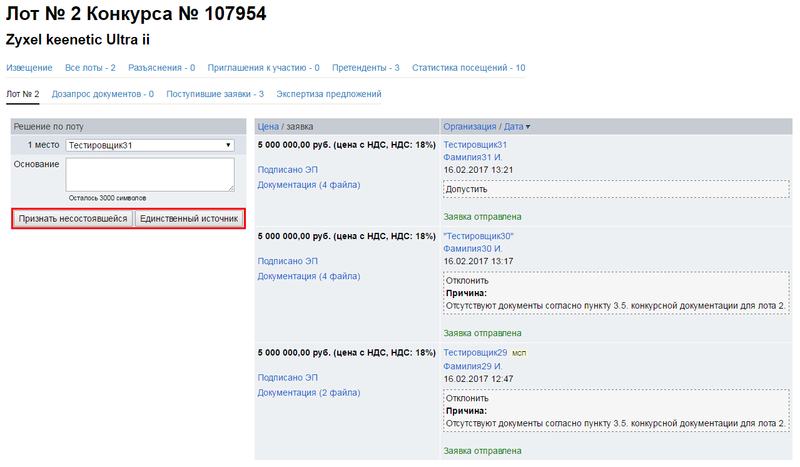
Task: Click the Основание text area
Action: (149, 174)
